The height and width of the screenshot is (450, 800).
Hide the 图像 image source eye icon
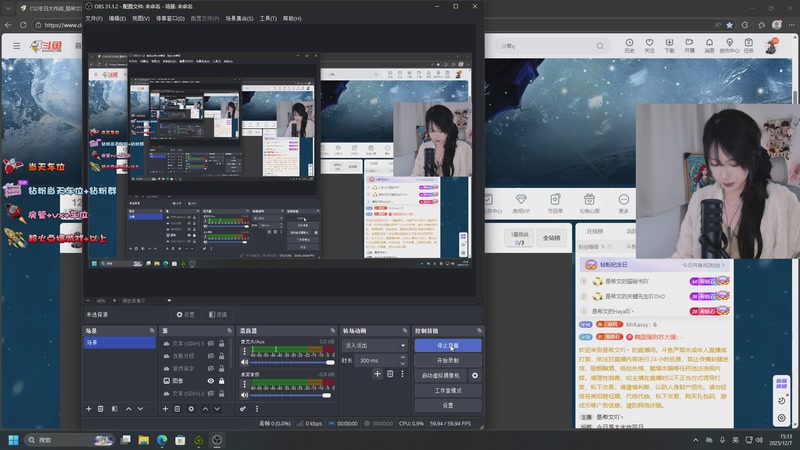[211, 381]
